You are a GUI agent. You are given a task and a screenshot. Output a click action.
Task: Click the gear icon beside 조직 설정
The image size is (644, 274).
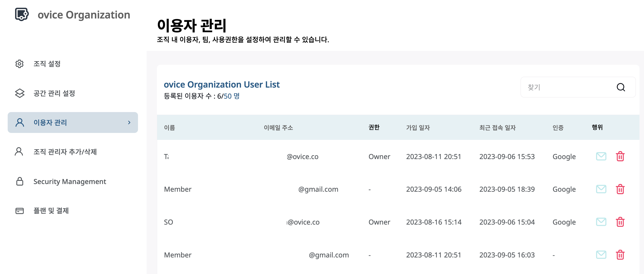pyautogui.click(x=19, y=64)
